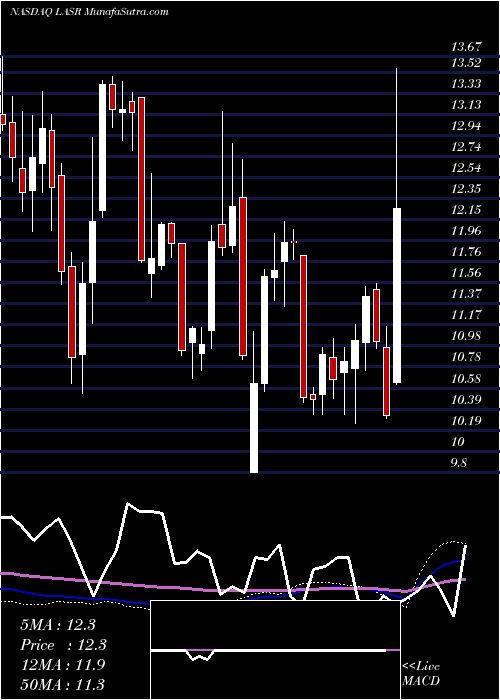
Task: Click the 12.74 price axis label
Action: click(467, 147)
